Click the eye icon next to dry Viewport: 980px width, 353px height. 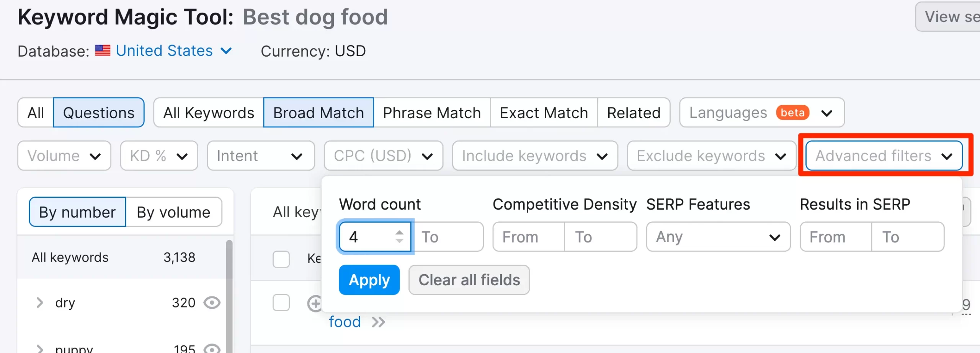coord(212,303)
